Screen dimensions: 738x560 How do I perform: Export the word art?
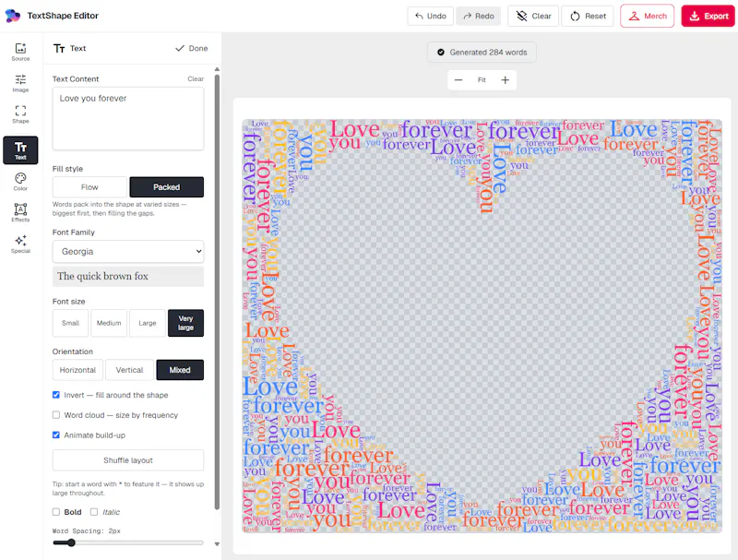tap(708, 16)
